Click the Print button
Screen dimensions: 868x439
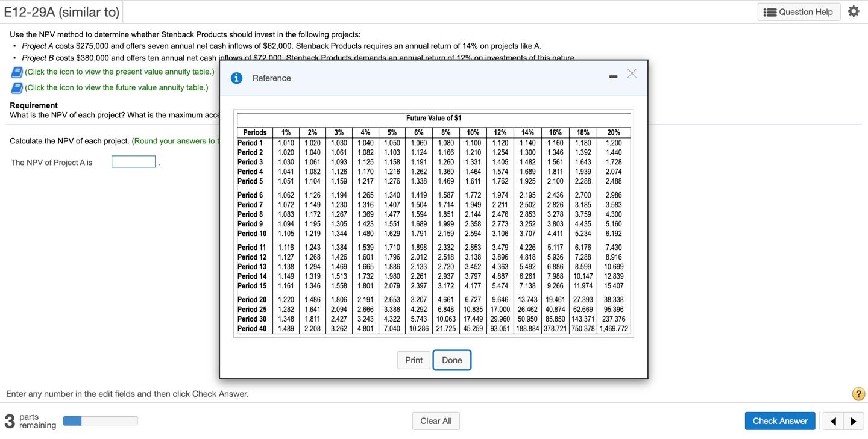(x=414, y=360)
